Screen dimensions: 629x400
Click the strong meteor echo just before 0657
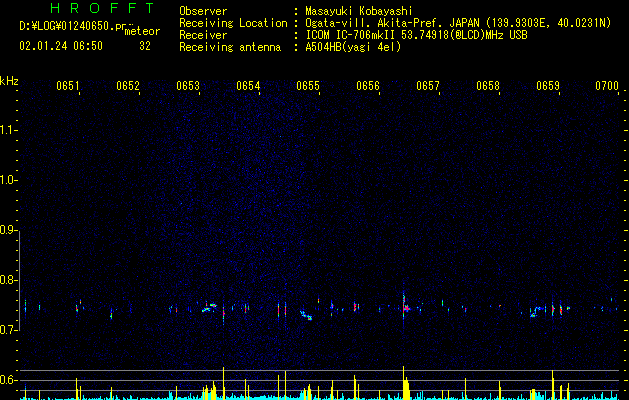(x=405, y=308)
